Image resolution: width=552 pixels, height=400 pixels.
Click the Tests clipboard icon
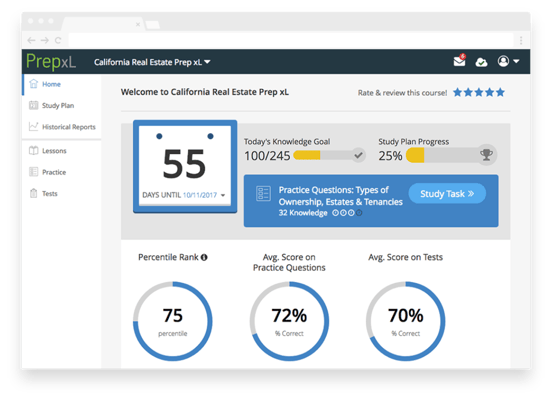point(33,193)
